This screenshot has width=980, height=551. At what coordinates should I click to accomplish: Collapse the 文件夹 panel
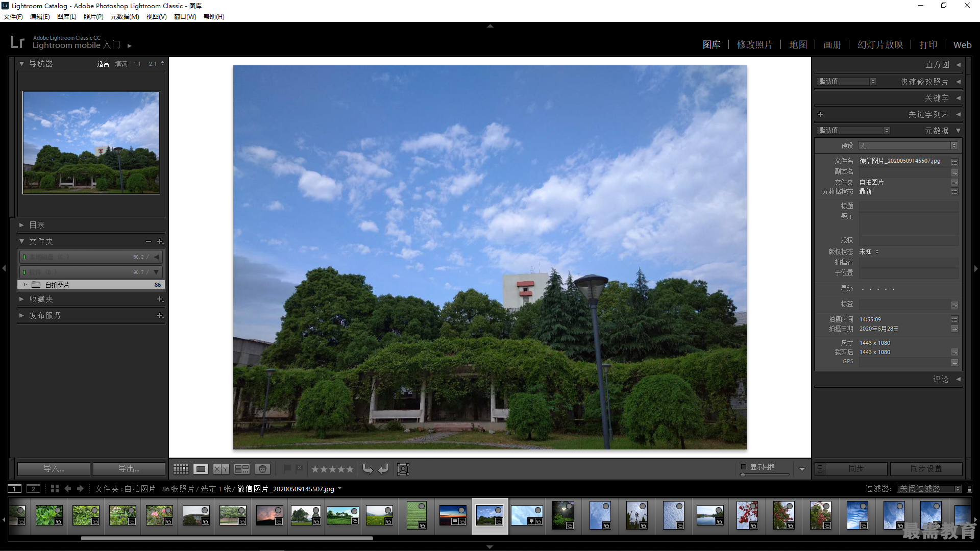pos(21,241)
